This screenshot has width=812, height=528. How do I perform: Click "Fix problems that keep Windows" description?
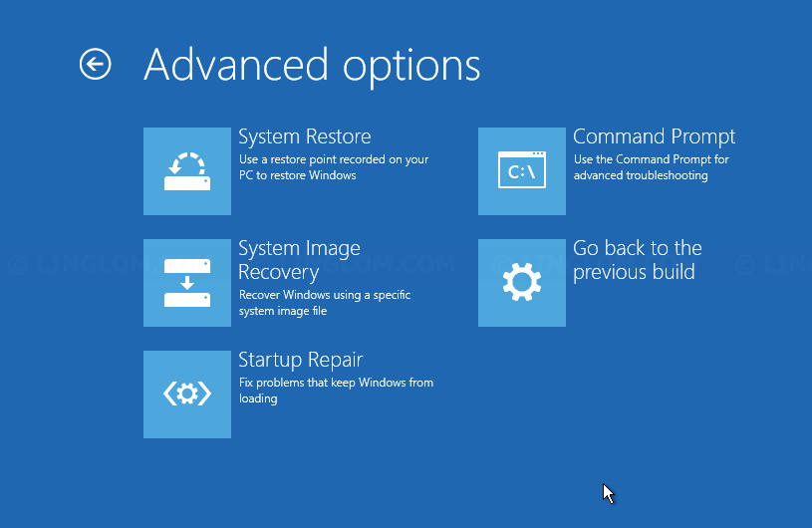[x=336, y=391]
